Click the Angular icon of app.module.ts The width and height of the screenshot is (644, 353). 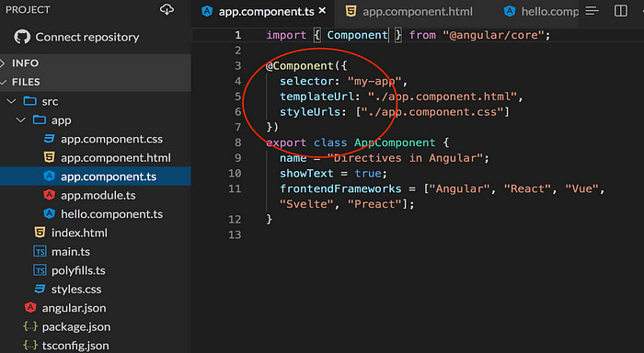[x=50, y=195]
